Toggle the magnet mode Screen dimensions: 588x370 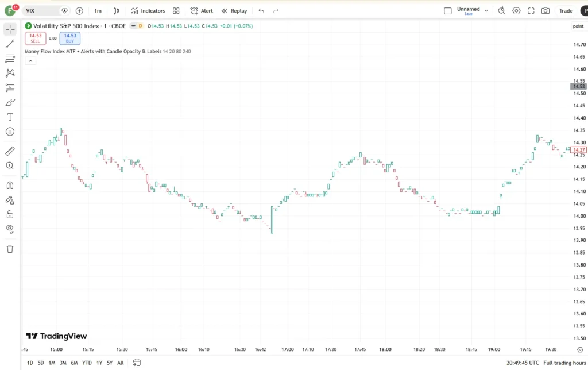click(x=10, y=186)
